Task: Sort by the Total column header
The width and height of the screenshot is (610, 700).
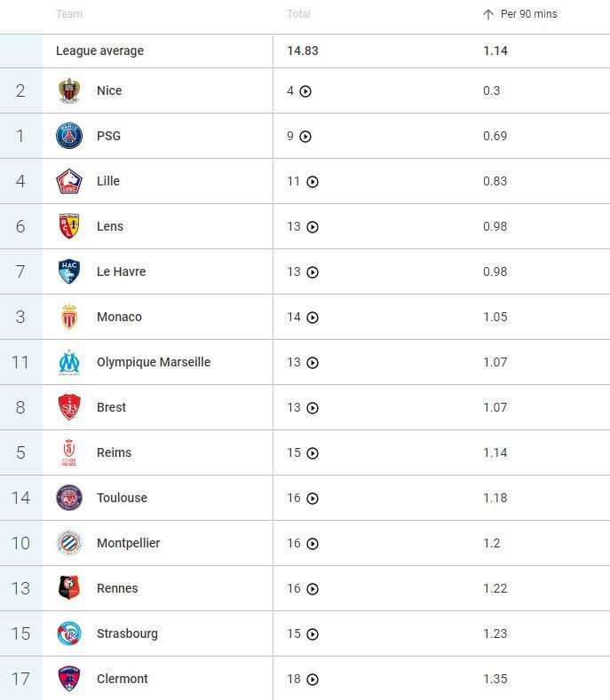Action: (x=298, y=14)
